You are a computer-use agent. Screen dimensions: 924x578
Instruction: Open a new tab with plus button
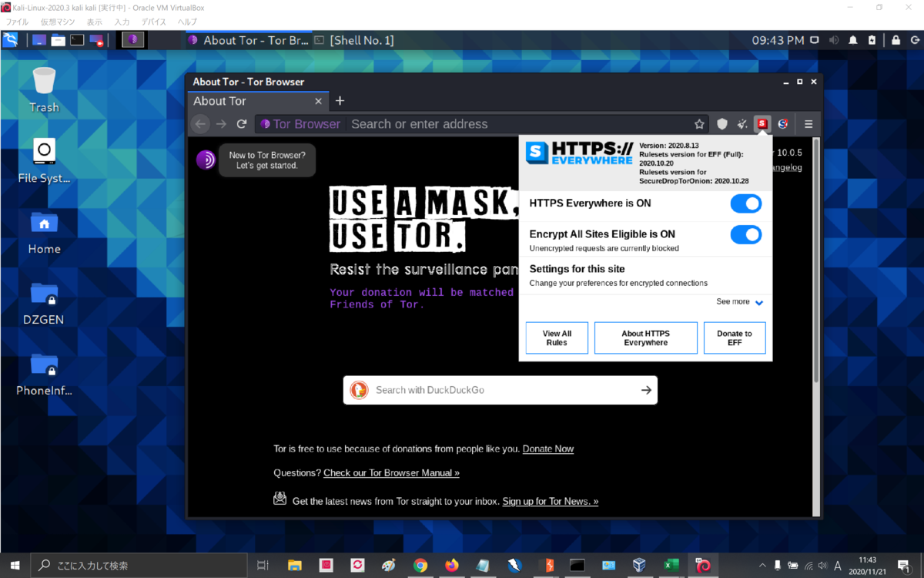(x=340, y=101)
